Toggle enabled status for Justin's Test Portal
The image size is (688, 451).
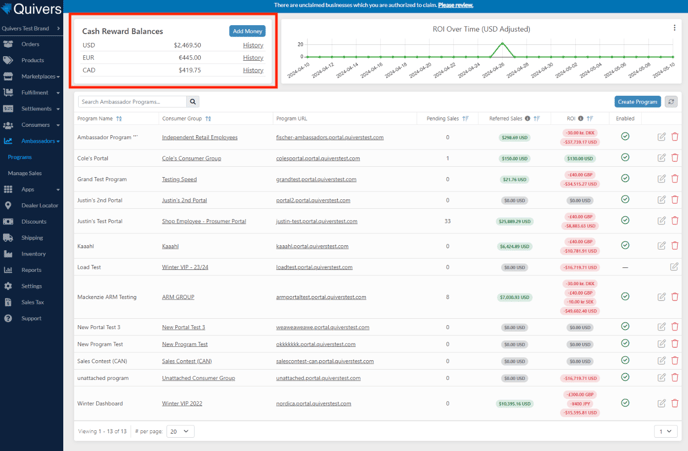tap(625, 220)
